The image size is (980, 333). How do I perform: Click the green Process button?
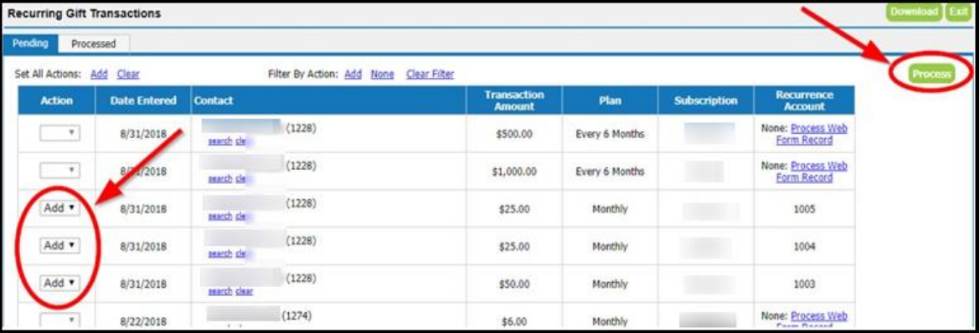pos(931,74)
